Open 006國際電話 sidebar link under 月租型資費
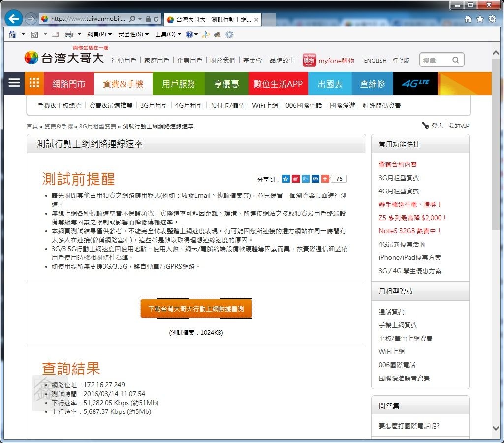Viewport: 504px width, 443px height. [397, 365]
